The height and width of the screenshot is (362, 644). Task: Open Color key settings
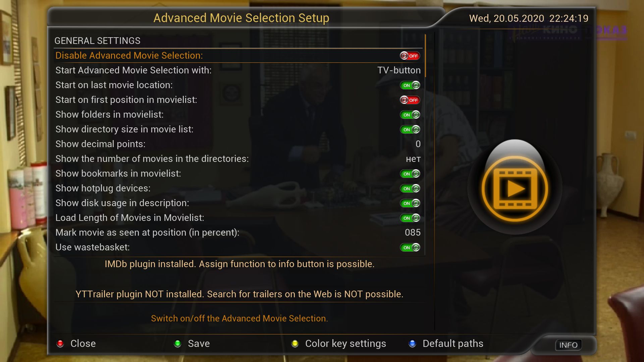345,344
